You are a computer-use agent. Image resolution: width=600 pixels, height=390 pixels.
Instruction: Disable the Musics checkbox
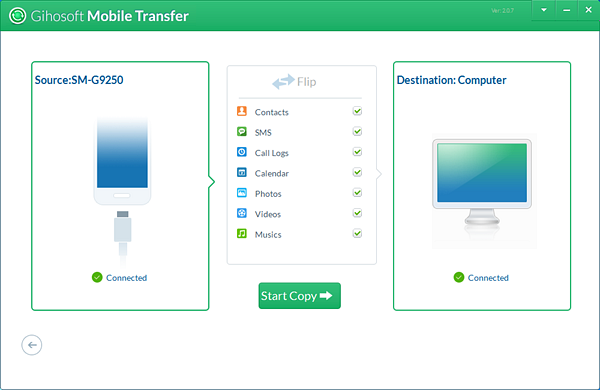click(357, 233)
